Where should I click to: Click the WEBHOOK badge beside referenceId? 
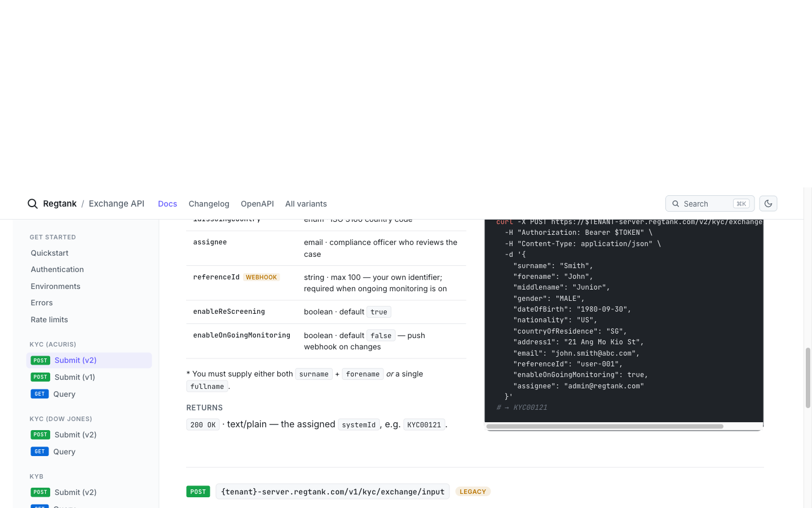[x=261, y=277]
